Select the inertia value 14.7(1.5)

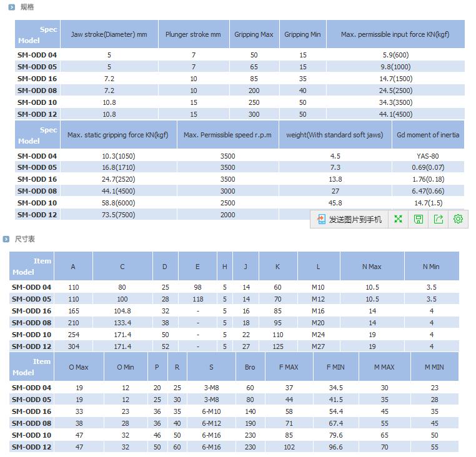429,203
